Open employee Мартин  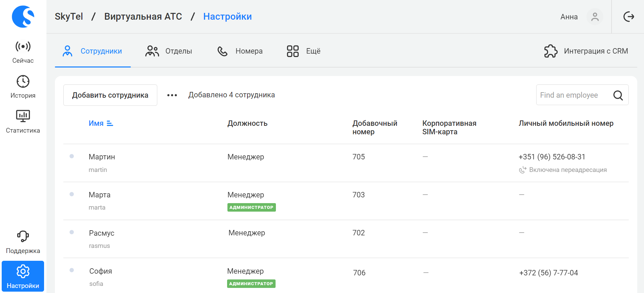click(102, 157)
